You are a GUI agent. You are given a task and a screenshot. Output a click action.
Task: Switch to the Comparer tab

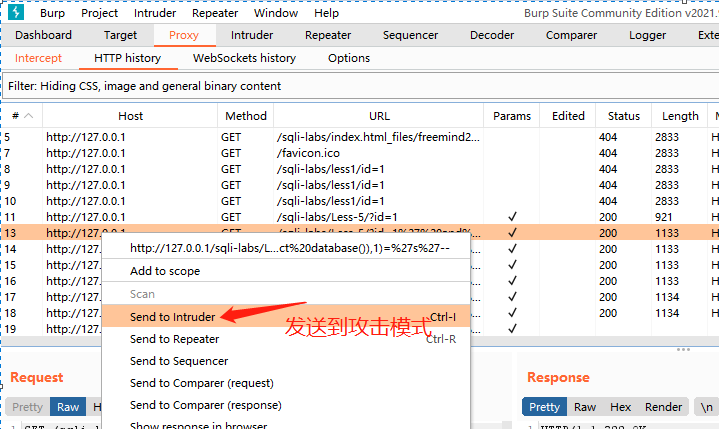[571, 35]
